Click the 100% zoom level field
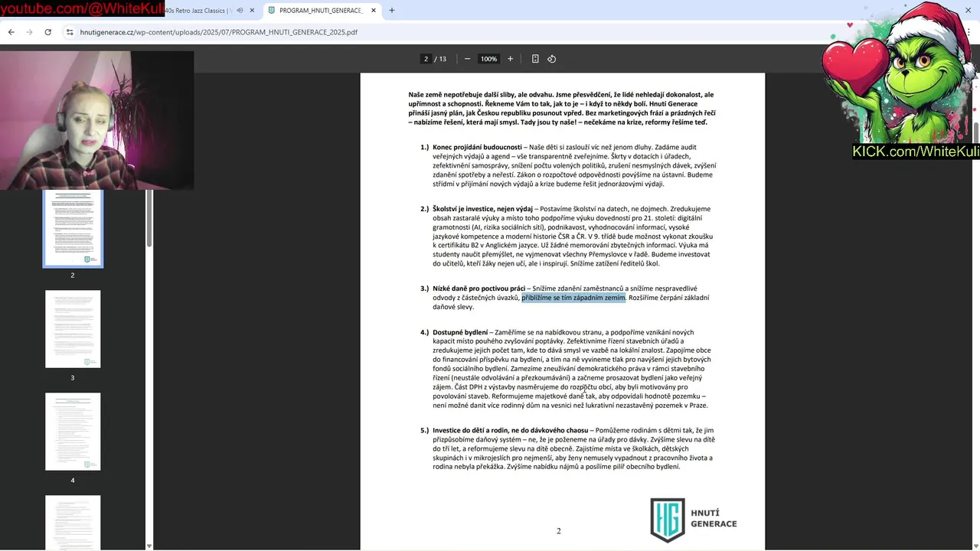This screenshot has height=551, width=980. (488, 59)
